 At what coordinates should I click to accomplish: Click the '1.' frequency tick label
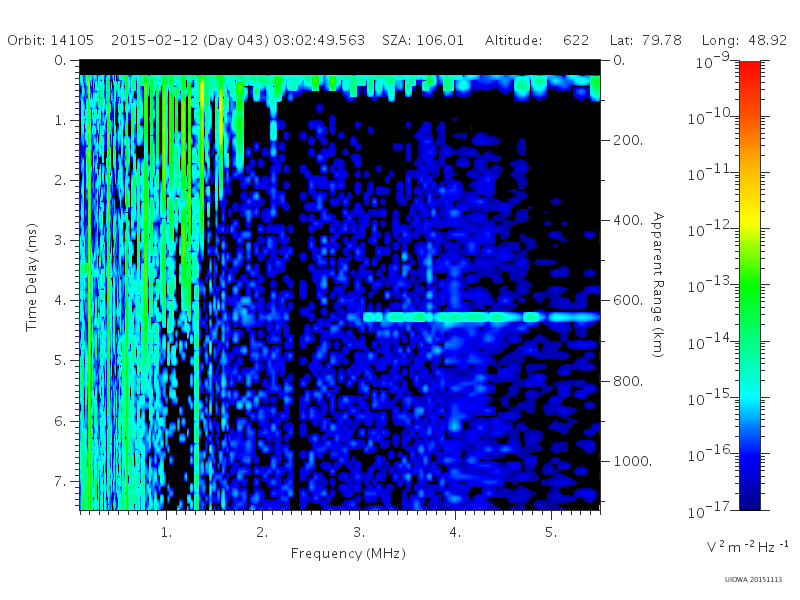coord(166,533)
